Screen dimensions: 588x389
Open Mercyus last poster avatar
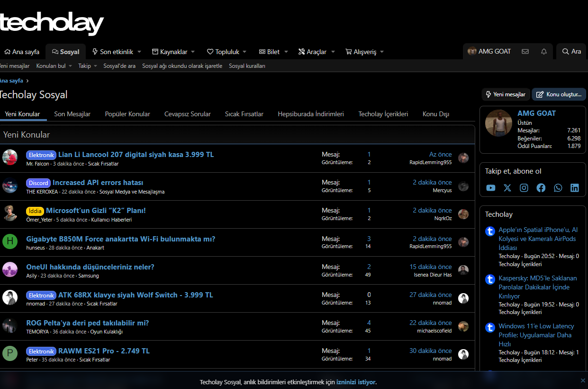tap(463, 186)
